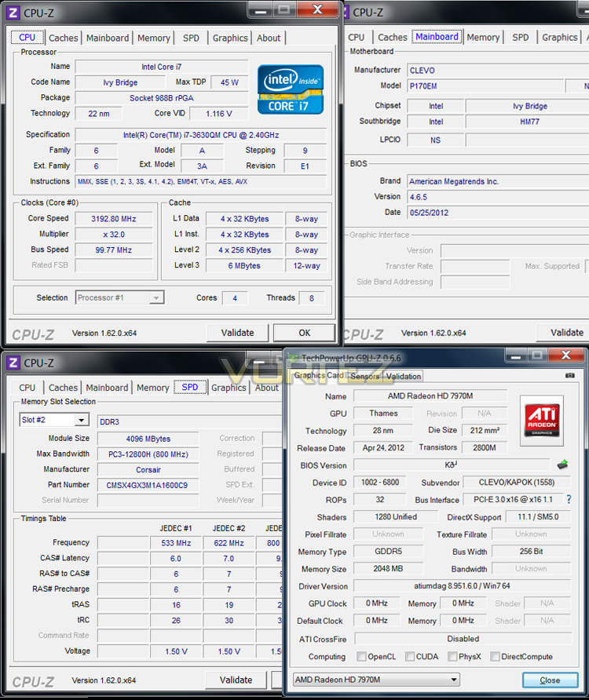The width and height of the screenshot is (589, 700).
Task: Open Caches tab in the top-right CPU-Z window
Action: 393,38
